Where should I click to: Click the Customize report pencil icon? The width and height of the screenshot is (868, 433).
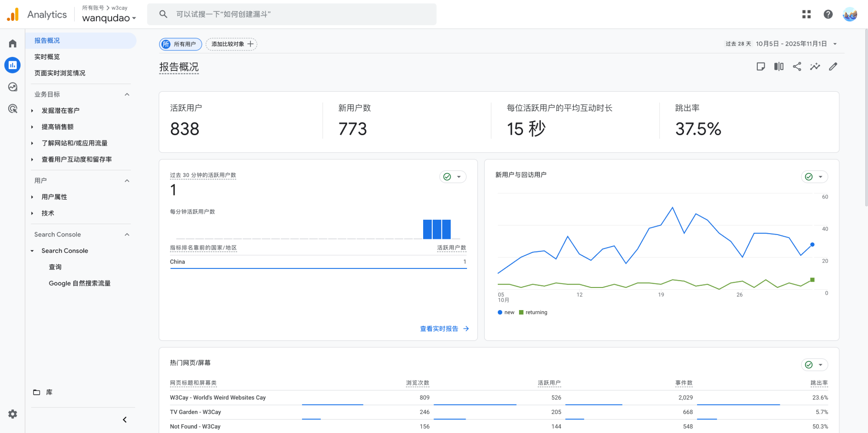pos(833,66)
